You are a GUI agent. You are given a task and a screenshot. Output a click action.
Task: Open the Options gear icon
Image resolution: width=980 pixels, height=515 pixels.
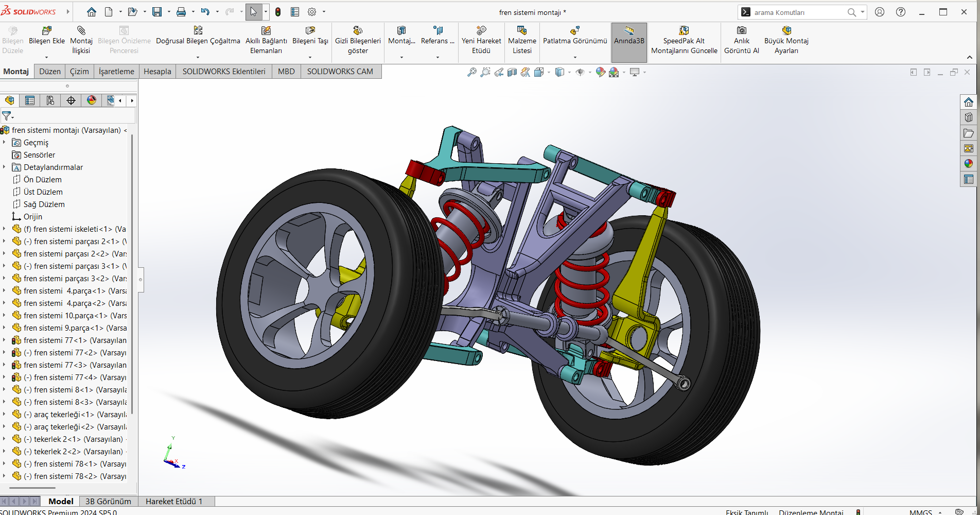pos(312,12)
